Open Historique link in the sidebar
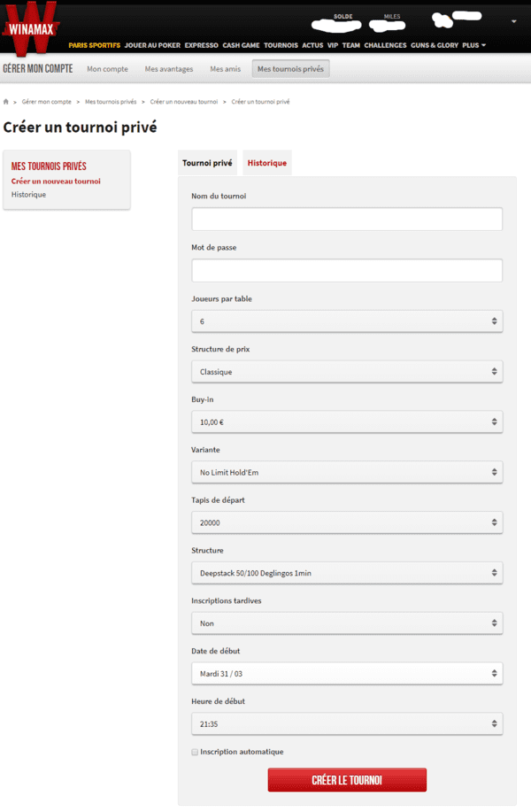This screenshot has width=531, height=812. pos(28,194)
